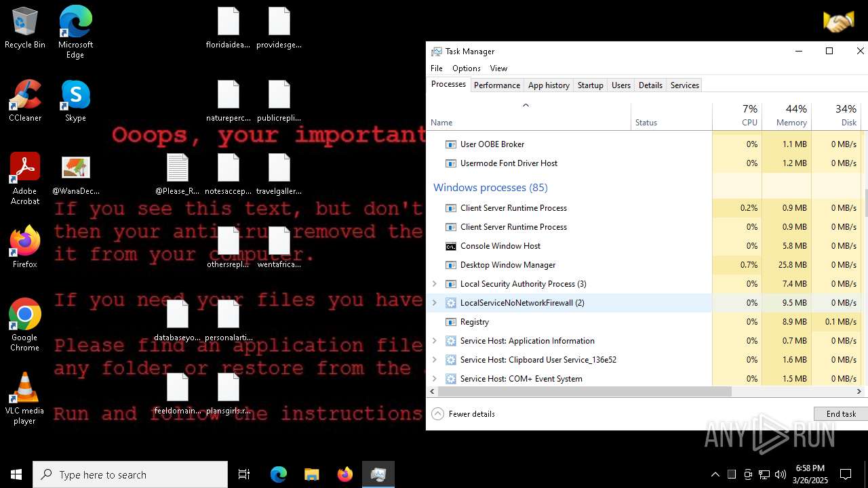868x488 pixels.
Task: Select the notesaccep... file icon
Action: tap(228, 175)
